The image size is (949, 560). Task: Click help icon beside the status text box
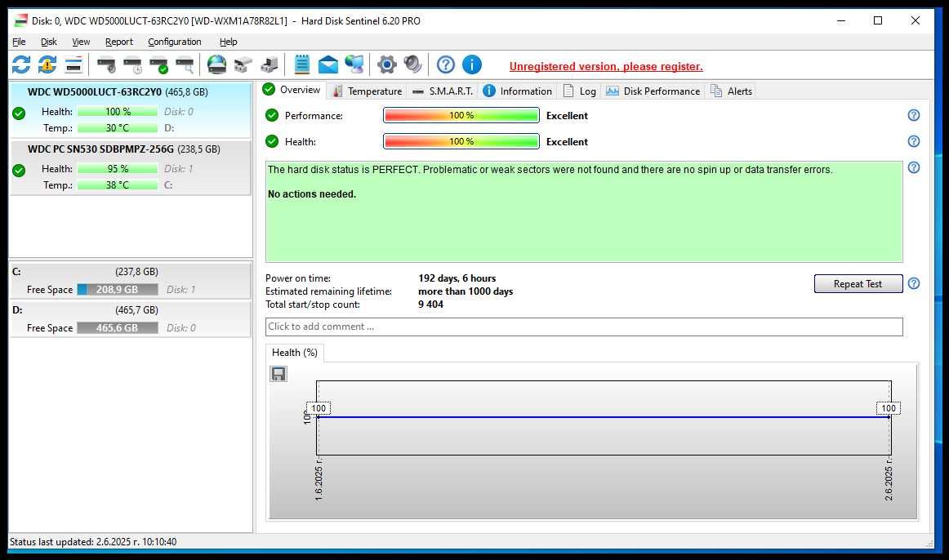coord(913,167)
